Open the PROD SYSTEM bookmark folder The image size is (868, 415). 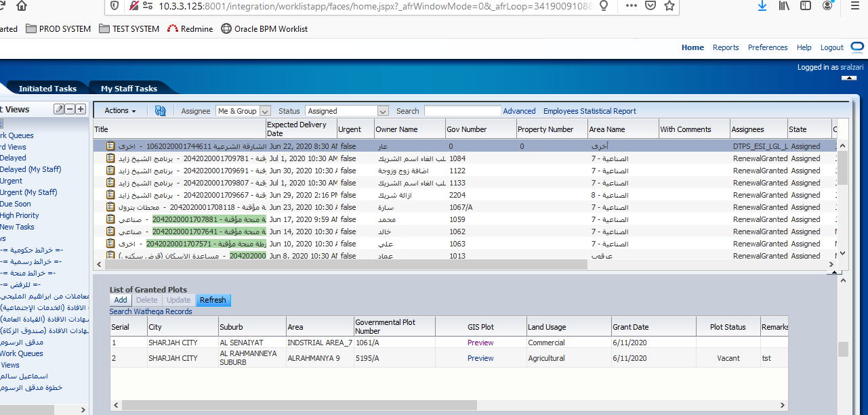(58, 29)
